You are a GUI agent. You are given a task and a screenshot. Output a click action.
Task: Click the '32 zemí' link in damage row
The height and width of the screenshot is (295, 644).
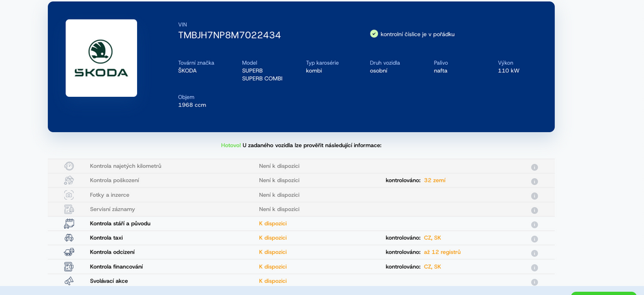(x=435, y=181)
